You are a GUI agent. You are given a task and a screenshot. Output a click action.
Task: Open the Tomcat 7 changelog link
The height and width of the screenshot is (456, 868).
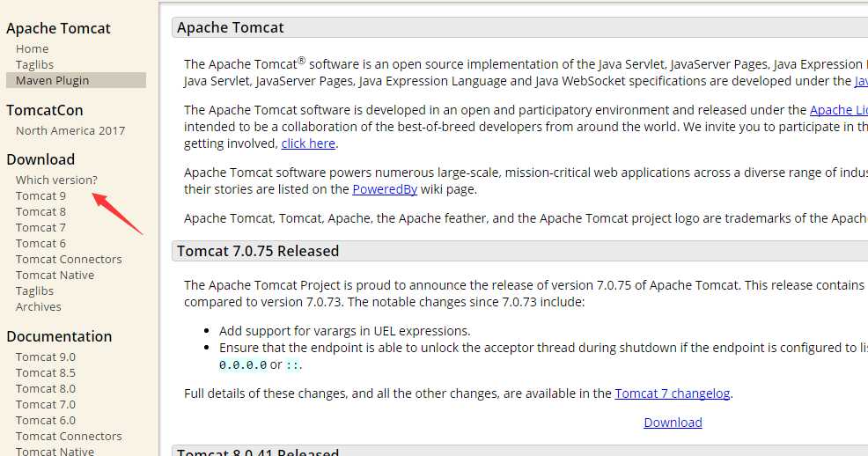(673, 393)
